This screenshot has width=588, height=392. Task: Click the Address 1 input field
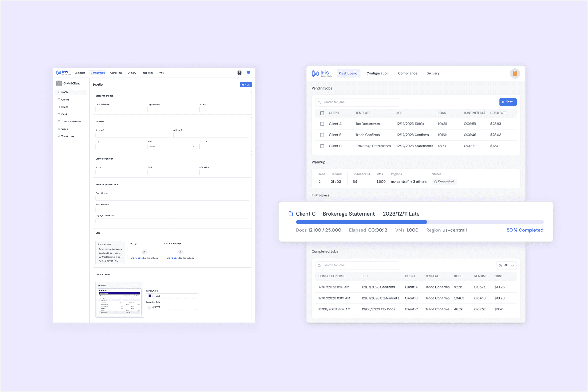[x=133, y=135]
